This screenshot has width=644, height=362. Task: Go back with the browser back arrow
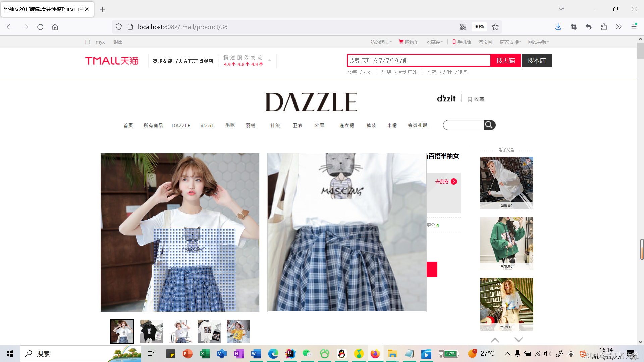pos(10,27)
